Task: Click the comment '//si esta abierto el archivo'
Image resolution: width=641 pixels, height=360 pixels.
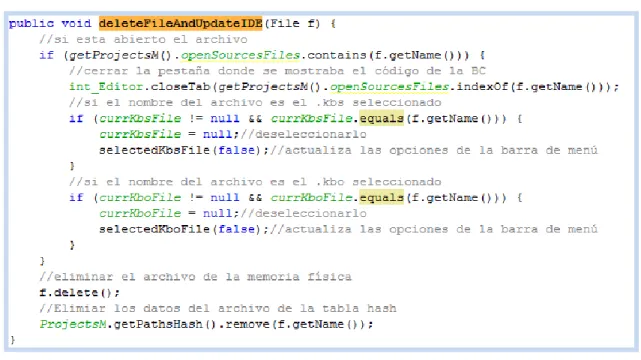Action: (143, 39)
